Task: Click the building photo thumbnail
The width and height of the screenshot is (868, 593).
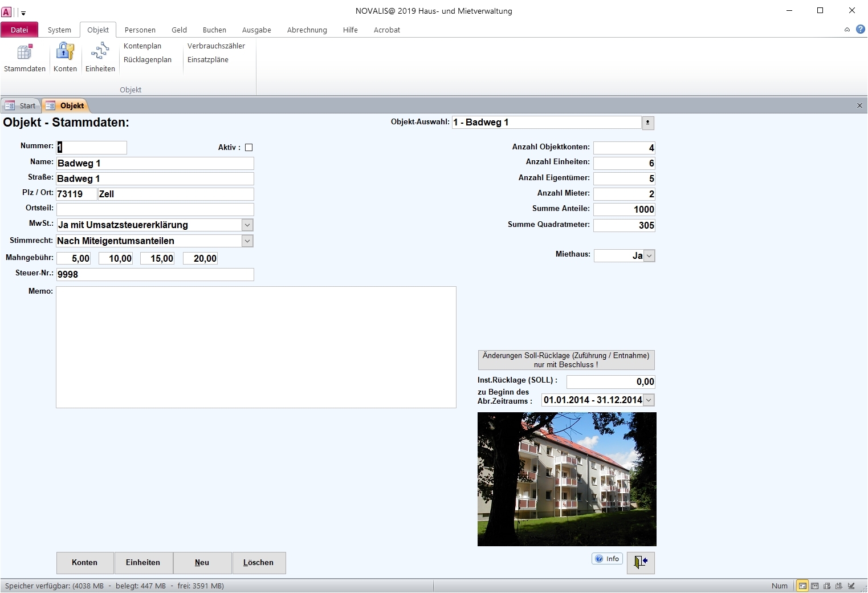Action: pyautogui.click(x=567, y=479)
